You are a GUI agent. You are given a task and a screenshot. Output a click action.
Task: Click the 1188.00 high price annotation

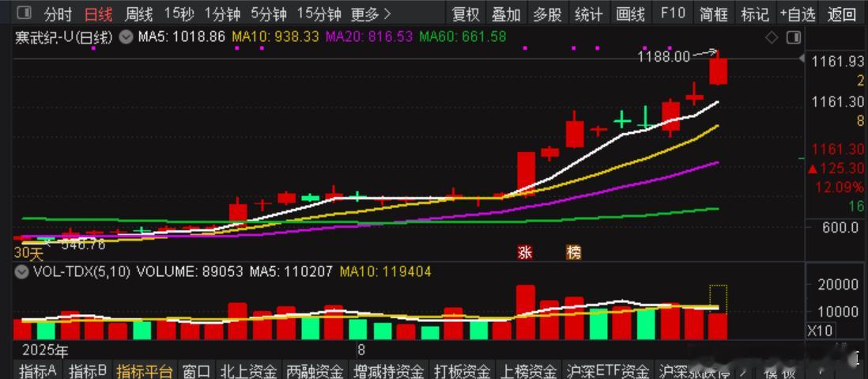[x=664, y=56]
